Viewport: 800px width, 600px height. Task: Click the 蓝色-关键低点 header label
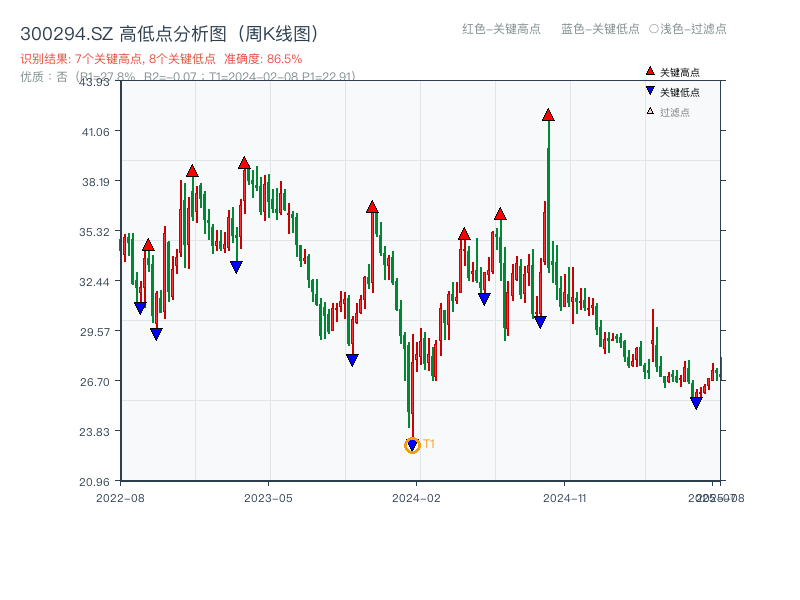600,29
